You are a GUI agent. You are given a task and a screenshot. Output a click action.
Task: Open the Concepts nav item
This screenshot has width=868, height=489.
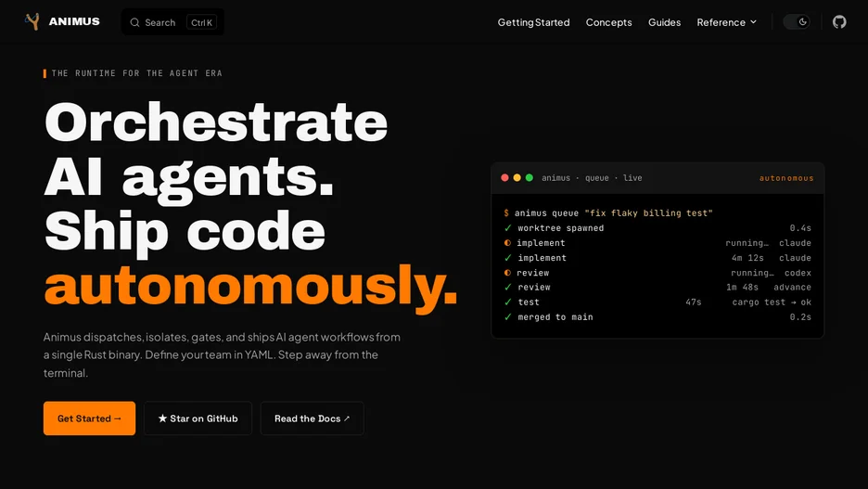coord(609,22)
